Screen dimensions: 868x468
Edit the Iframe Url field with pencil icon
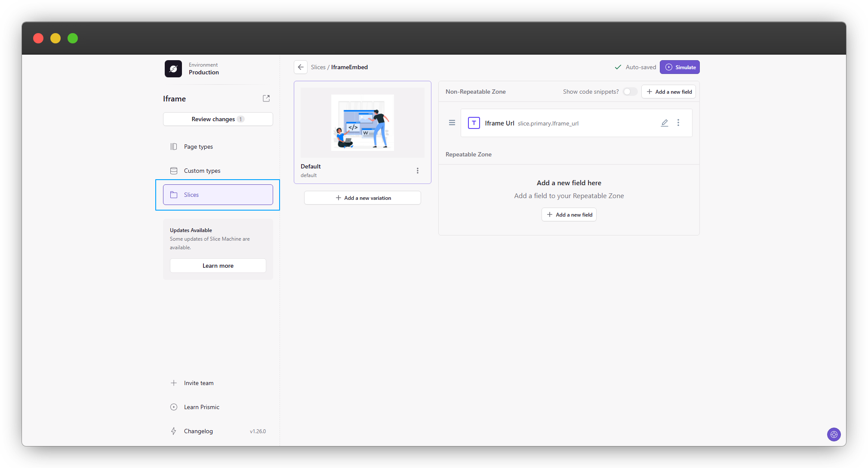coord(665,123)
